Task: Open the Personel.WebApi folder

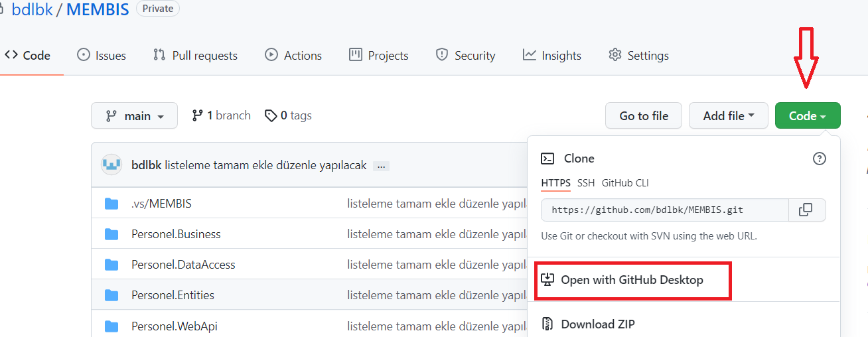Action: click(x=175, y=326)
